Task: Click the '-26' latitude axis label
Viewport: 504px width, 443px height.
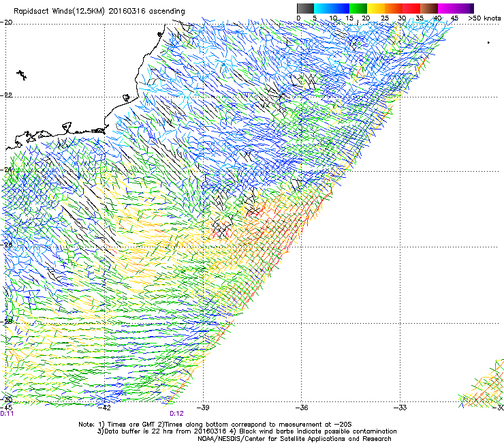Action: coord(6,245)
